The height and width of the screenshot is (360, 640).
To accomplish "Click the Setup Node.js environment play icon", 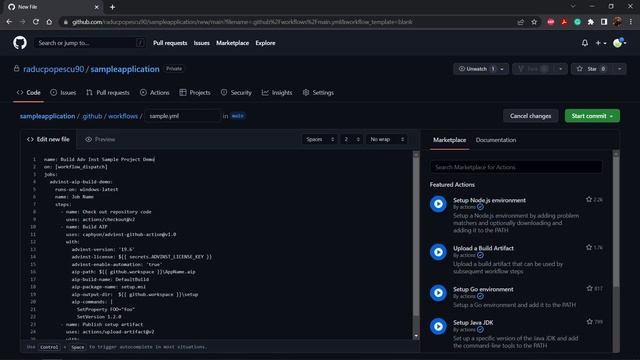I will tap(438, 204).
